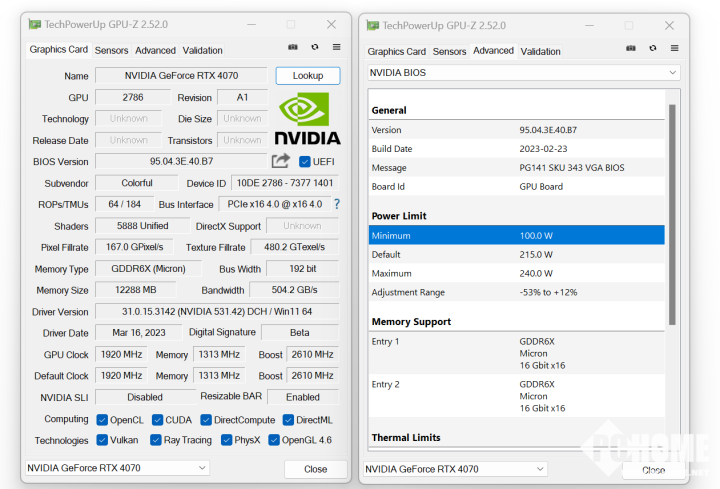This screenshot has width=720, height=489.
Task: Open GPU selector dropdown in left window
Action: coord(118,468)
